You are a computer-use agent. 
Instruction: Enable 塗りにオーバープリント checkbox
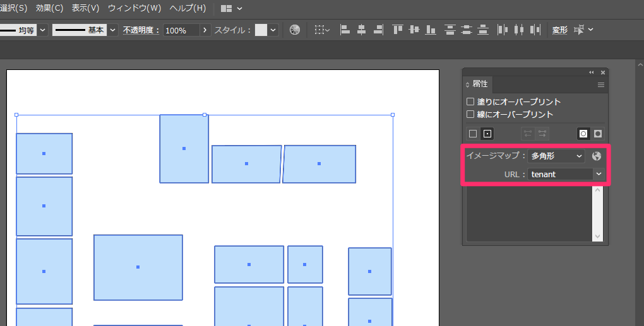click(x=470, y=102)
